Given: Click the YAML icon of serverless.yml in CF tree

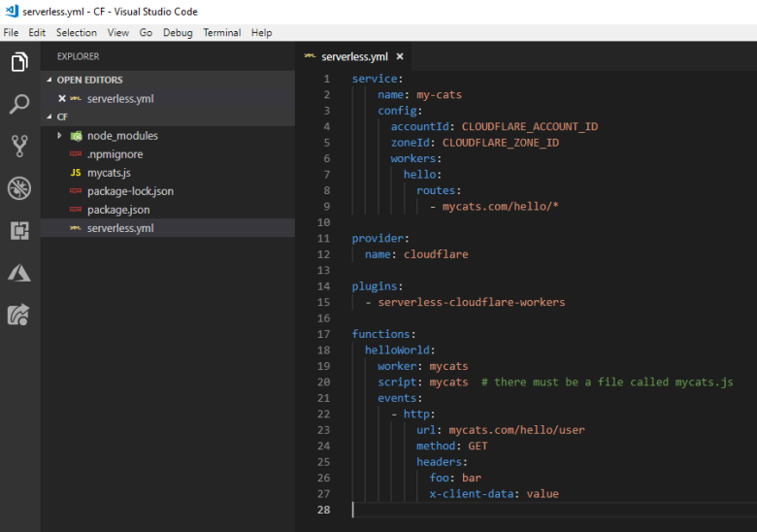Looking at the screenshot, I should click(76, 228).
